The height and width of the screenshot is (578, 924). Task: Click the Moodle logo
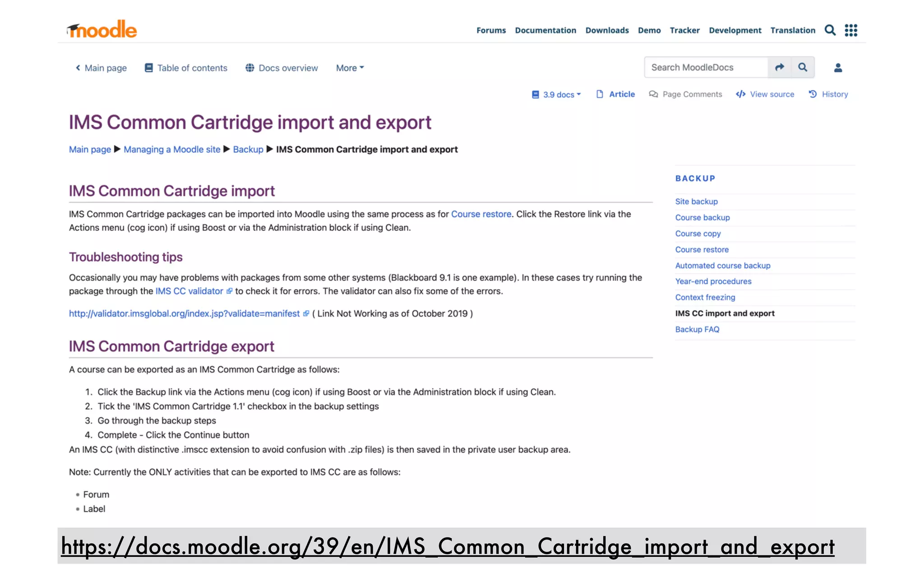click(x=102, y=29)
